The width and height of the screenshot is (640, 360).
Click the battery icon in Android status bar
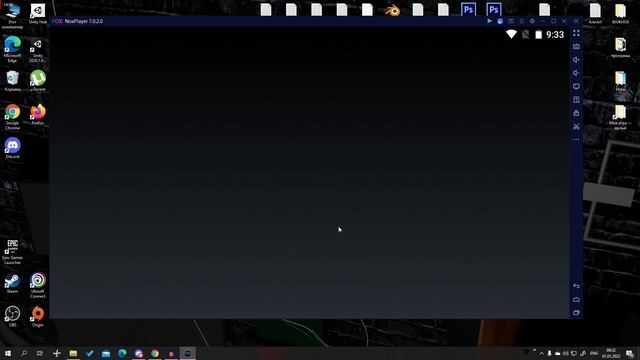(538, 35)
